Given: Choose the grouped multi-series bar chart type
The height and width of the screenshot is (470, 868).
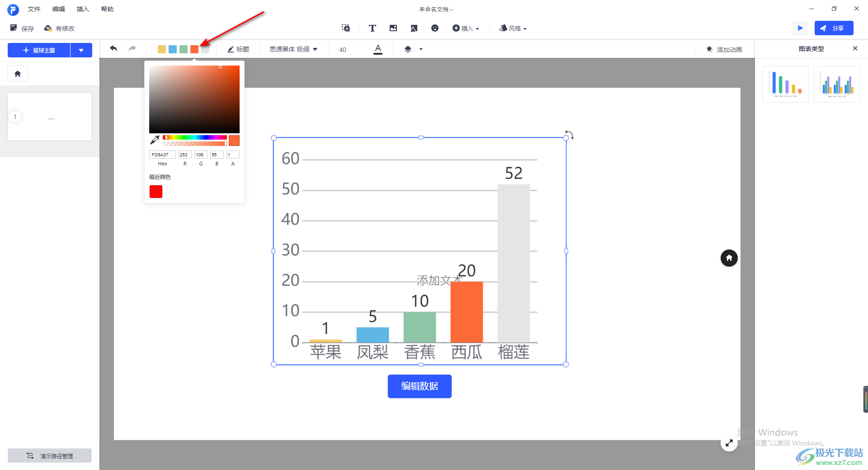Looking at the screenshot, I should [x=837, y=84].
